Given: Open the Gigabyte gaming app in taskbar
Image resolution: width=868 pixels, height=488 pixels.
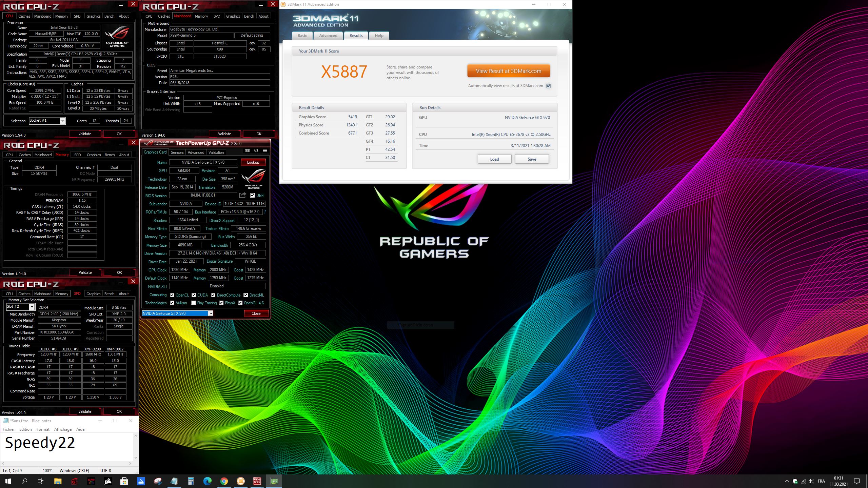Looking at the screenshot, I should [x=74, y=481].
